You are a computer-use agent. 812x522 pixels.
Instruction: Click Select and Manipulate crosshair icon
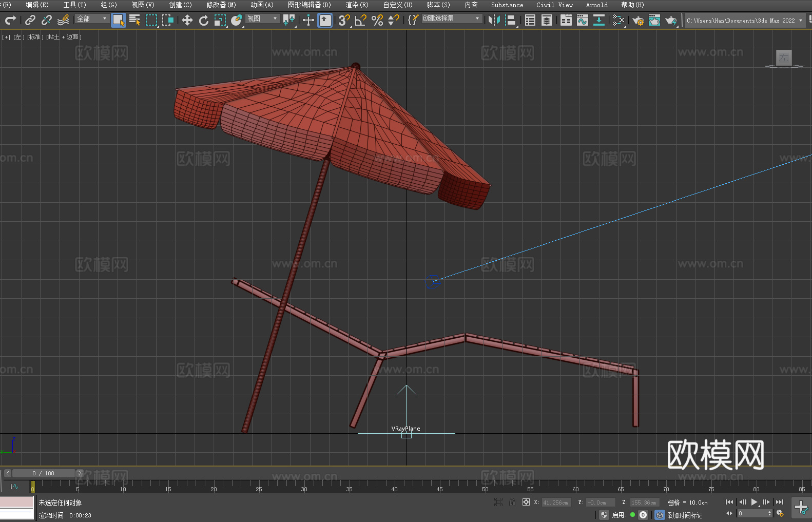pyautogui.click(x=308, y=20)
